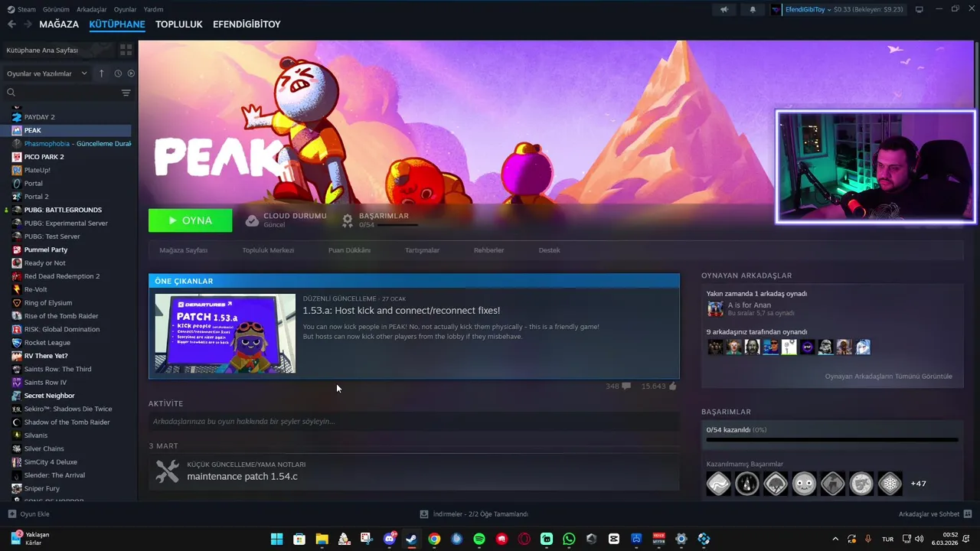Open the Arkadaşlar ve Sohbet icon
Image resolution: width=980 pixels, height=551 pixels.
point(968,514)
